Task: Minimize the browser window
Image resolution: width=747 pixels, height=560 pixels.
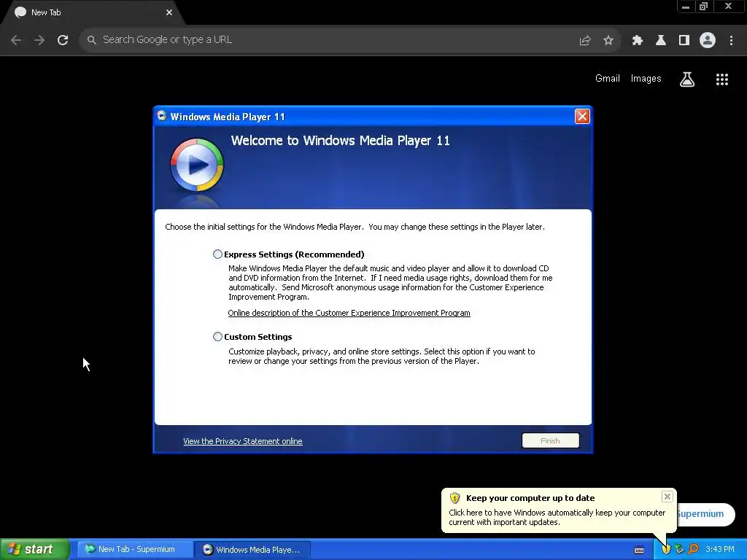Action: pos(686,7)
